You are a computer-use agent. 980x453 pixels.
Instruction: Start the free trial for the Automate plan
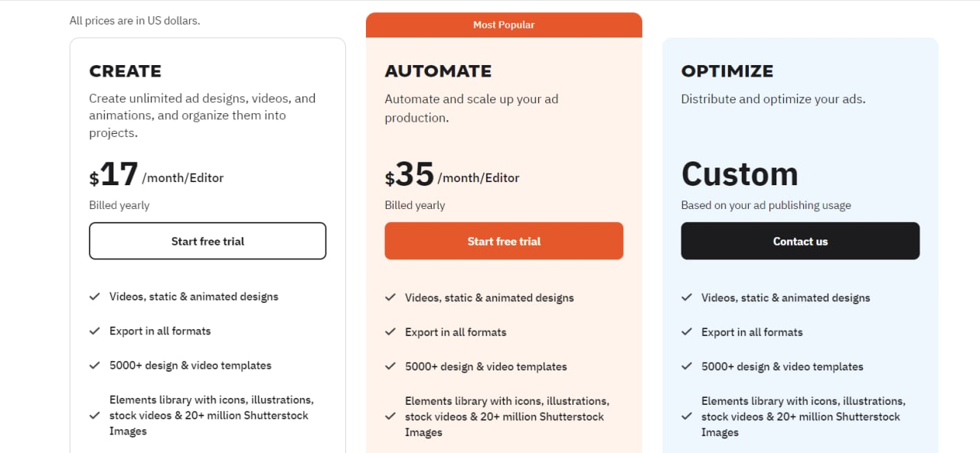pyautogui.click(x=504, y=241)
